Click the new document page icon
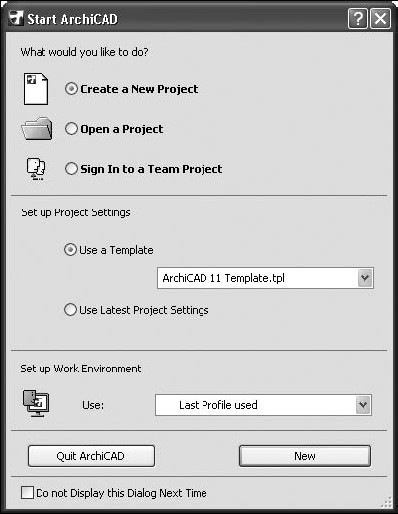The width and height of the screenshot is (398, 514). pos(36,89)
